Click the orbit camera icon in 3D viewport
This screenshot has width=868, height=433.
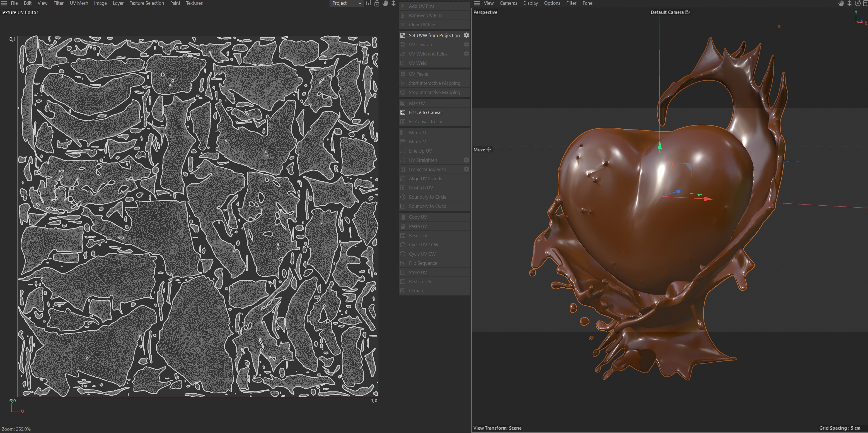point(858,3)
